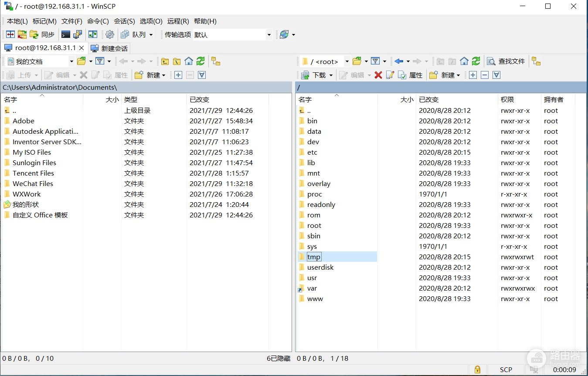This screenshot has width=588, height=376.
Task: Click remote panel back arrow
Action: pos(398,61)
